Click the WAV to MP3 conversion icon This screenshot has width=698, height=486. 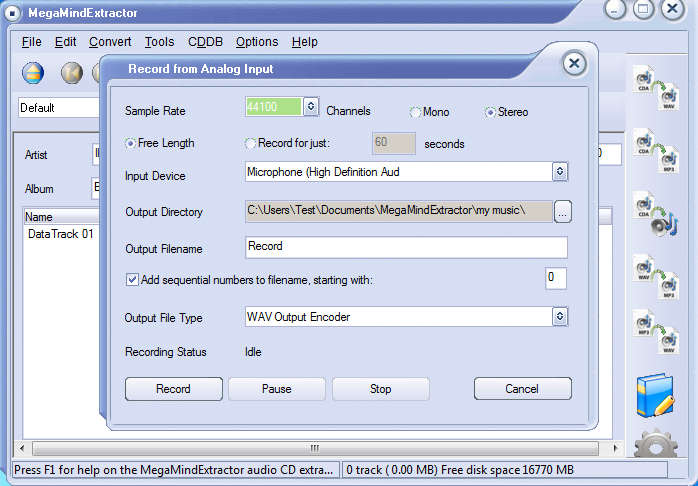(x=656, y=277)
